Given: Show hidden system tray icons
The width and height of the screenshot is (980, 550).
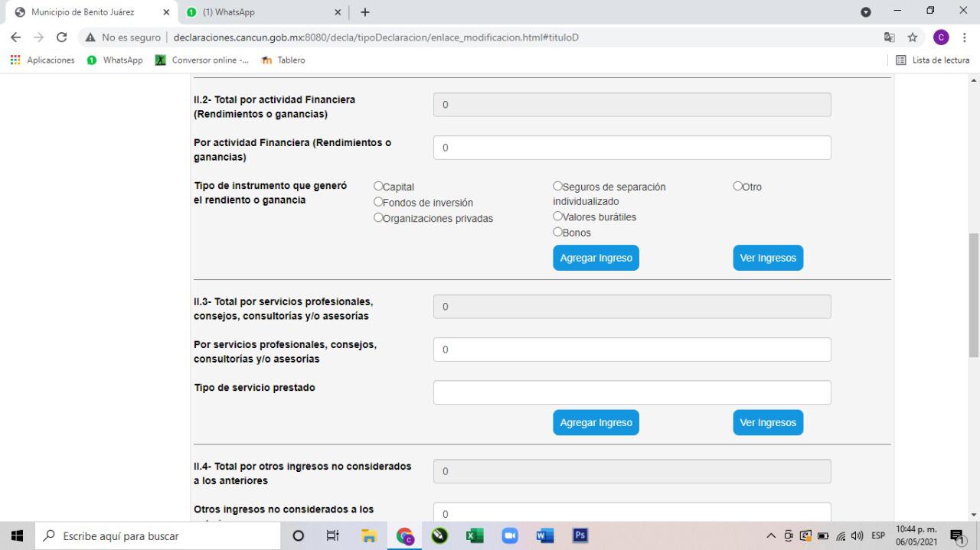Looking at the screenshot, I should click(x=771, y=535).
